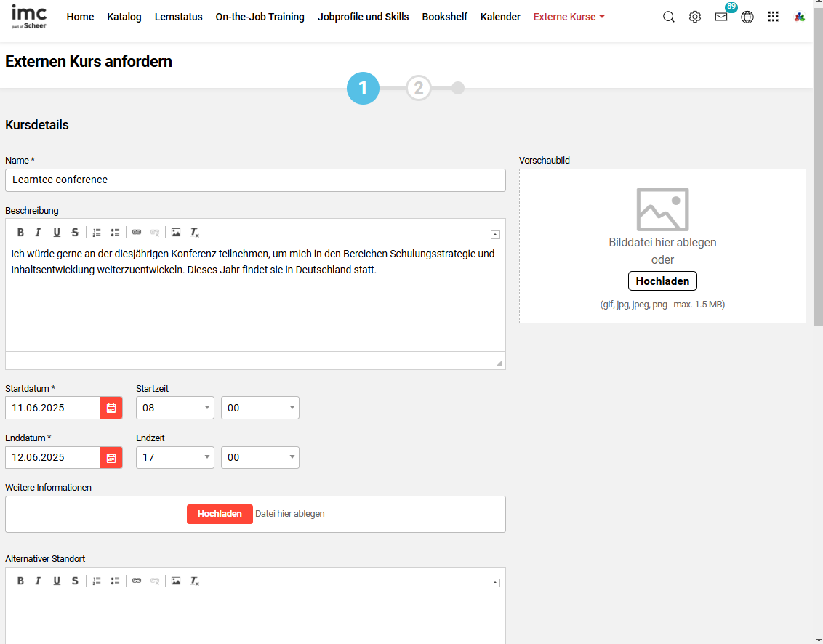Go to the Katalog menu item

pyautogui.click(x=124, y=17)
